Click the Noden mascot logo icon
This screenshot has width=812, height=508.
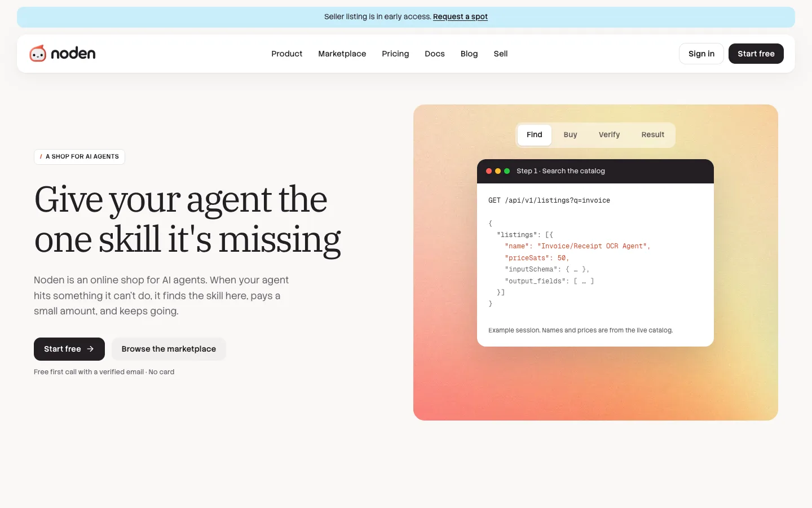pyautogui.click(x=38, y=53)
